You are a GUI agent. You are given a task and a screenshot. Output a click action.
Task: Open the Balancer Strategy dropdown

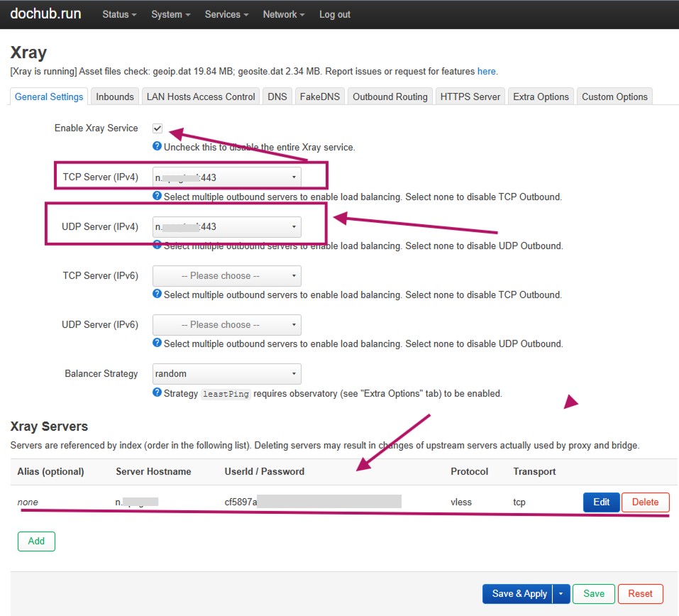(x=227, y=373)
